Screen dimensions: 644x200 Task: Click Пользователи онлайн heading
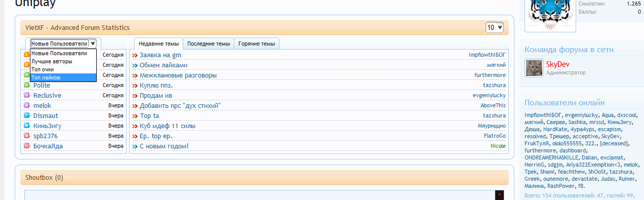tap(565, 102)
